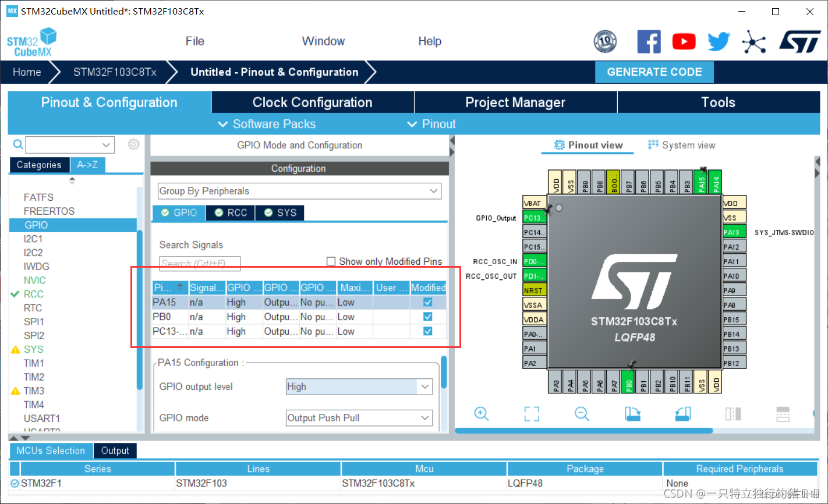The image size is (828, 504).
Task: Sort the pin name column by its arrow
Action: 180,287
